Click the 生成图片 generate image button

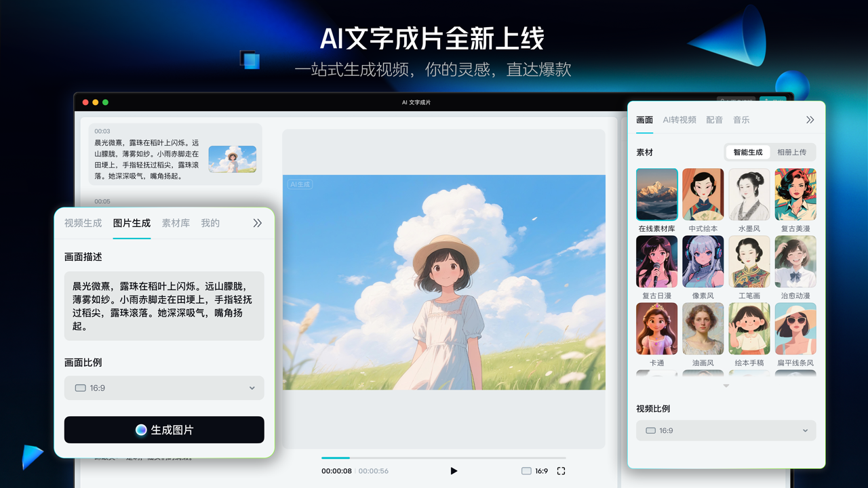(164, 430)
